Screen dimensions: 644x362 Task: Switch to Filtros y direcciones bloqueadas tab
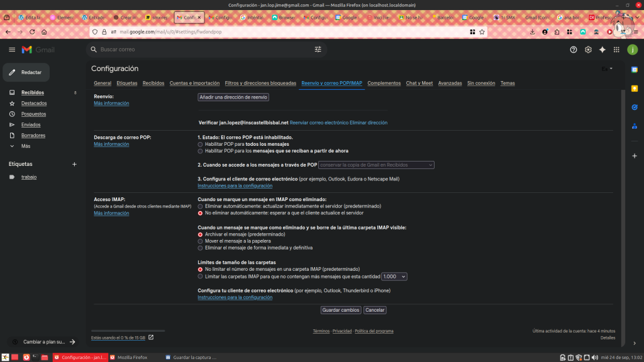tap(260, 83)
